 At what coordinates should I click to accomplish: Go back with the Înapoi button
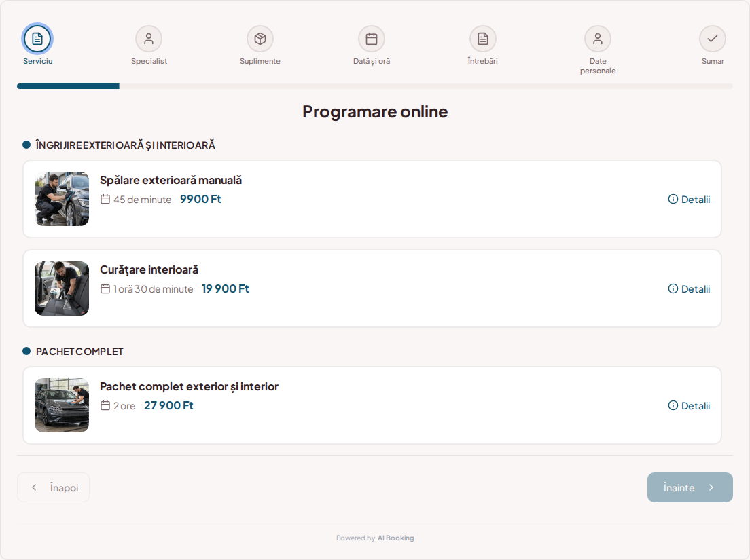[x=53, y=487]
